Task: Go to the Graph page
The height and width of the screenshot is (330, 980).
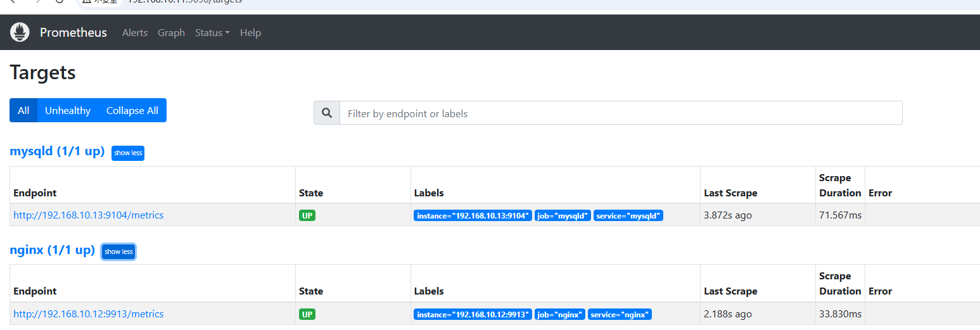Action: (172, 32)
